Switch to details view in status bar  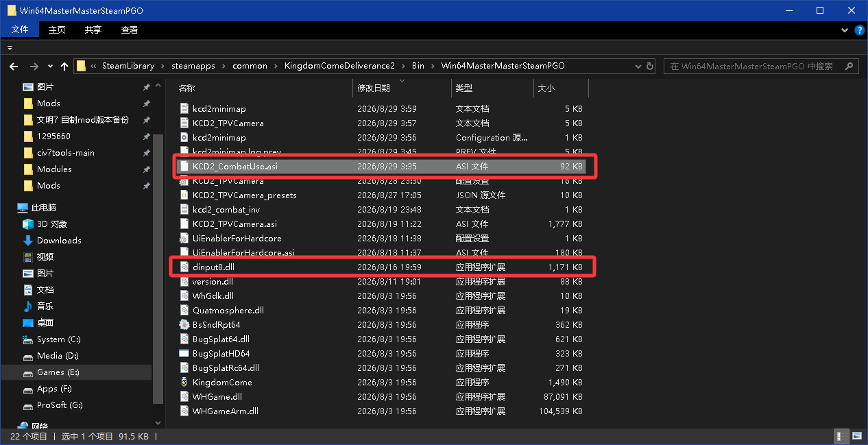pyautogui.click(x=841, y=436)
